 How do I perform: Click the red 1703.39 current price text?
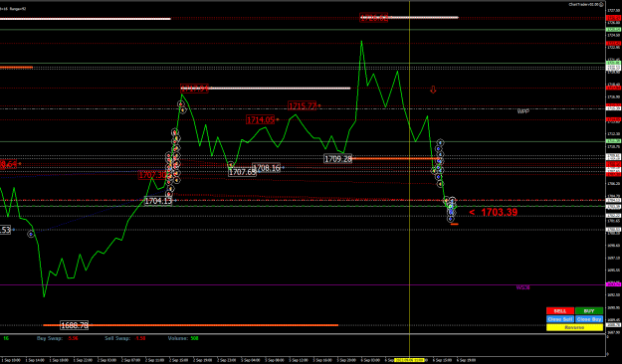tap(499, 213)
